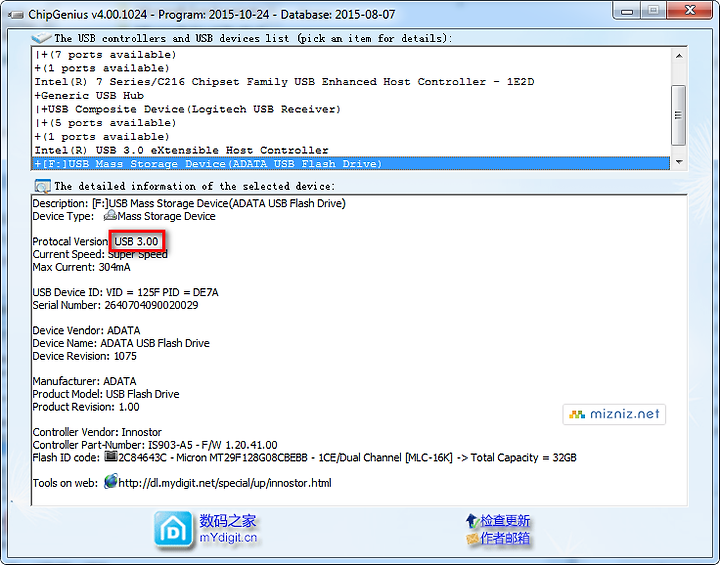
Task: Click the Serial Number 2640704090020029 text
Action: pos(115,305)
